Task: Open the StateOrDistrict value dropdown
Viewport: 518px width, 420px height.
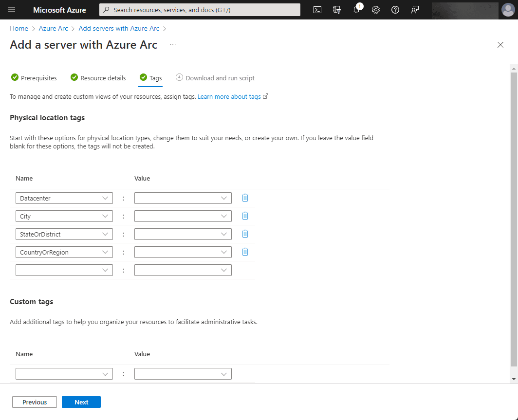Action: point(183,234)
